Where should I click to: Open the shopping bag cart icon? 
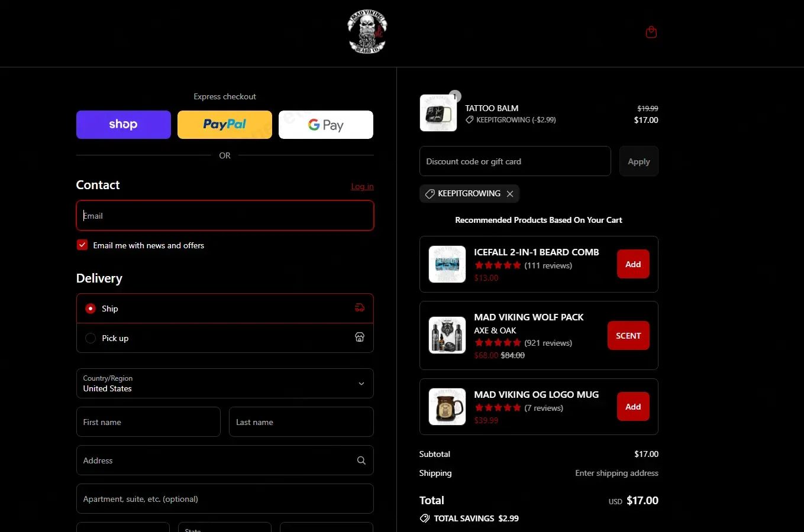651,32
